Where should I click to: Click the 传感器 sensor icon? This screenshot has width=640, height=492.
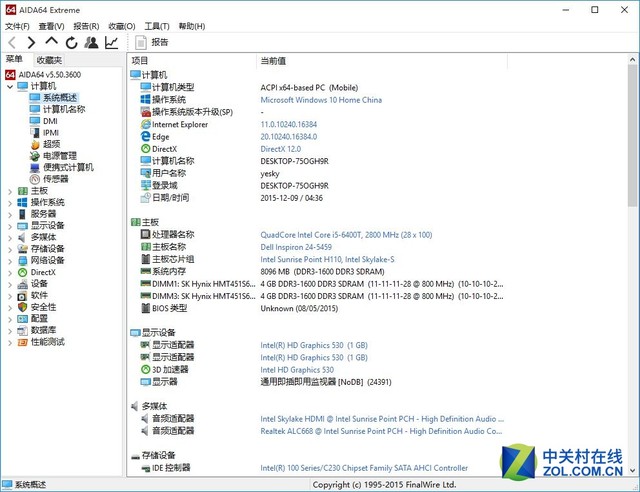pyautogui.click(x=35, y=179)
